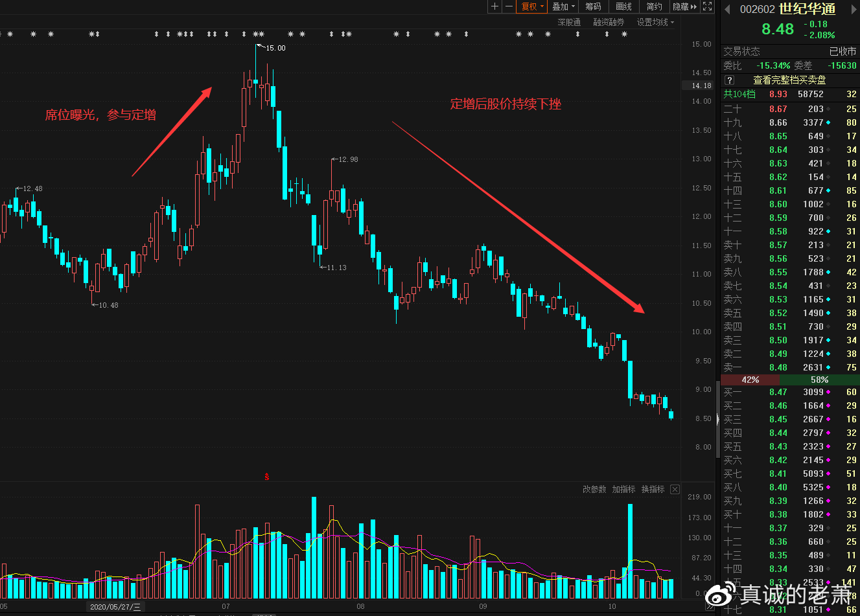Click the 融资融券 margin tag
Screen dimensions: 860x616
pyautogui.click(x=609, y=22)
